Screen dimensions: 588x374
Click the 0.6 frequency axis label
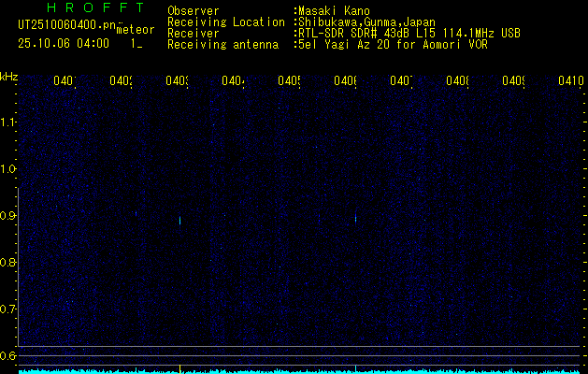[x=7, y=355]
